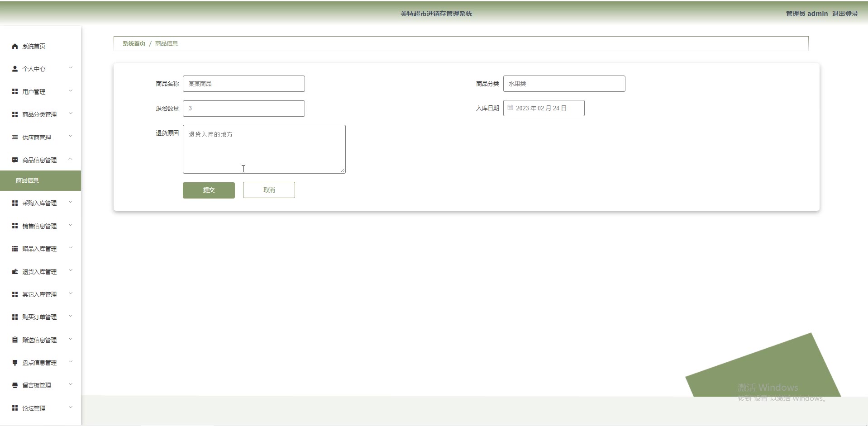Click the grid icon beside 采购入库管理
The height and width of the screenshot is (426, 868).
pyautogui.click(x=15, y=203)
